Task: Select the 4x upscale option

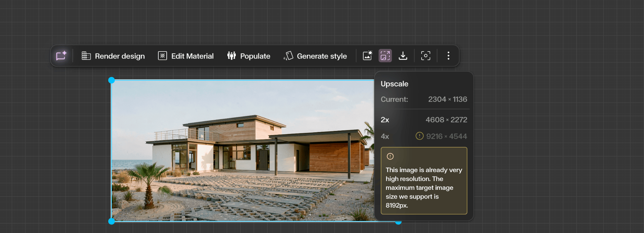Action: coord(424,136)
